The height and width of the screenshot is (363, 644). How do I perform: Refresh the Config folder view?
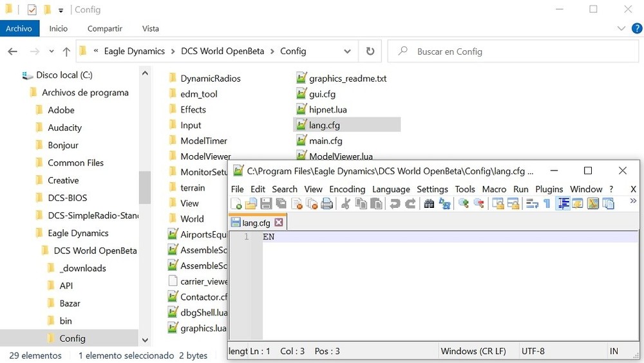coord(370,51)
